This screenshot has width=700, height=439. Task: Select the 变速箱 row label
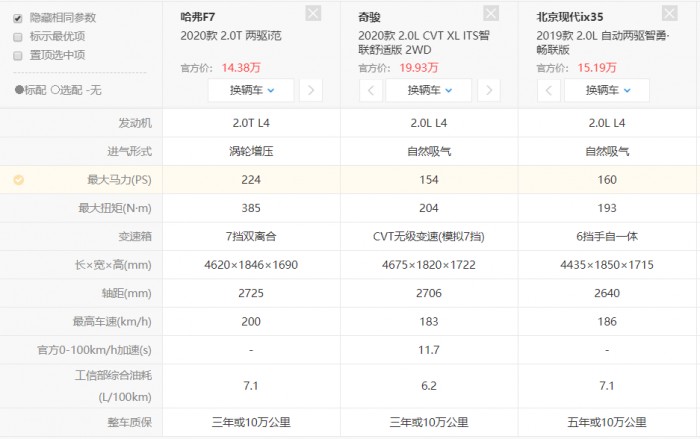tap(135, 236)
